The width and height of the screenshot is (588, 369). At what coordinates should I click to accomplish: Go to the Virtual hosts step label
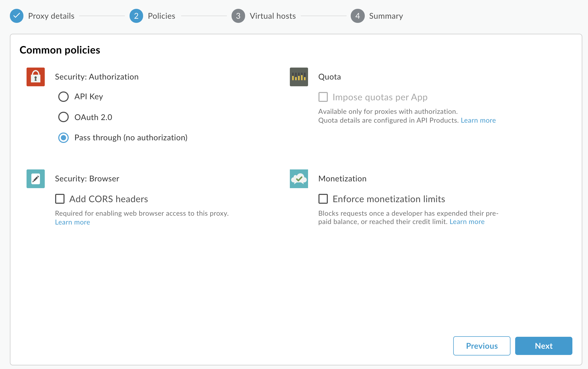pos(272,16)
